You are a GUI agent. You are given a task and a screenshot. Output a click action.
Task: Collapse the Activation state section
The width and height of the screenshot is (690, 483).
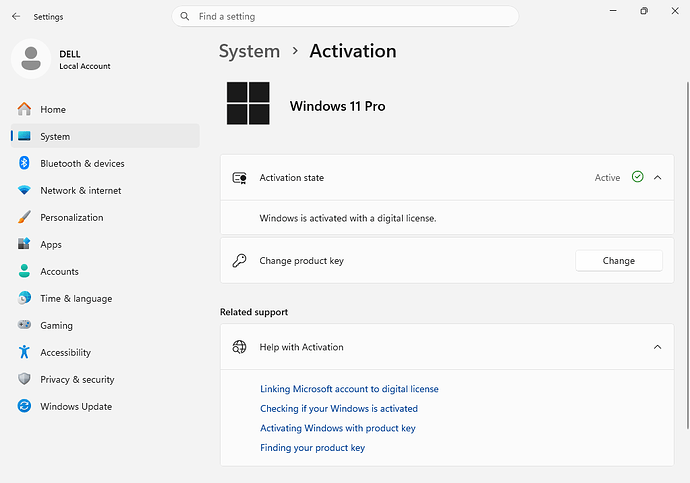click(657, 177)
